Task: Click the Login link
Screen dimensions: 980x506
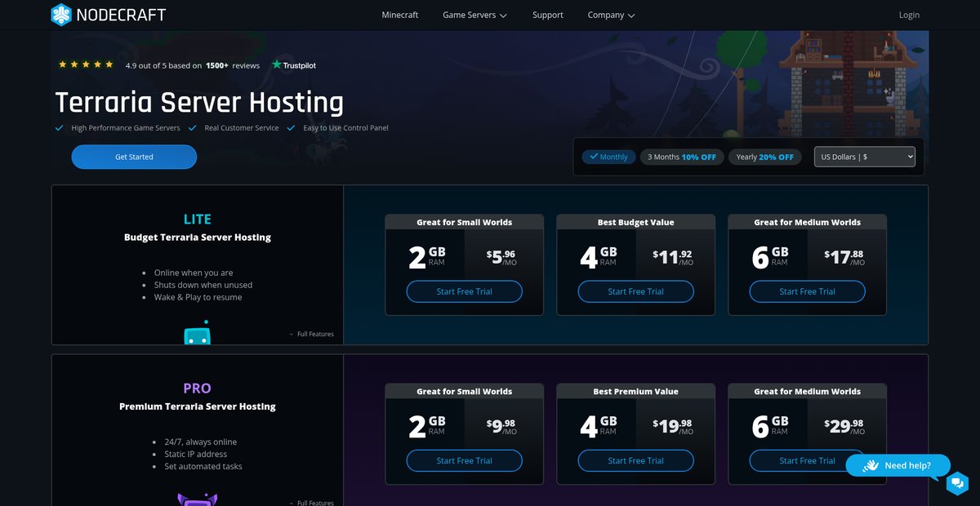Action: pyautogui.click(x=909, y=15)
